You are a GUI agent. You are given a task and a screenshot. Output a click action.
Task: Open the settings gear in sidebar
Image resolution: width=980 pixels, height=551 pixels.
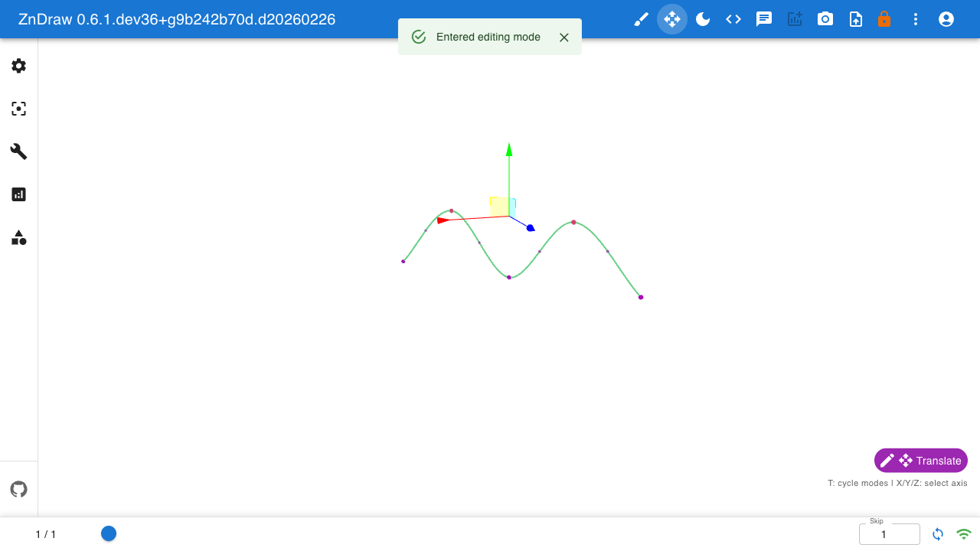click(x=19, y=66)
